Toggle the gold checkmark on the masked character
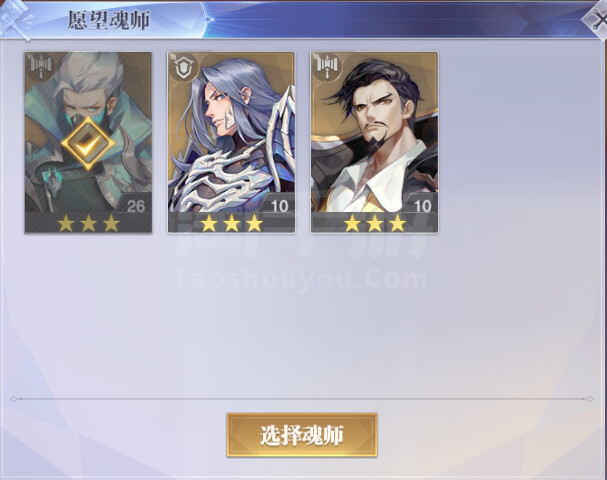607x480 pixels. (88, 144)
